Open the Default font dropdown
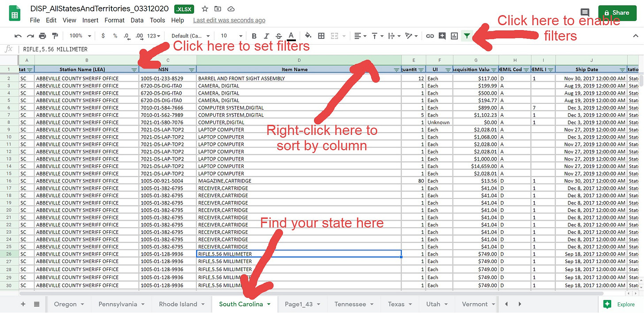Screen dimensions: 644x313 pyautogui.click(x=190, y=36)
